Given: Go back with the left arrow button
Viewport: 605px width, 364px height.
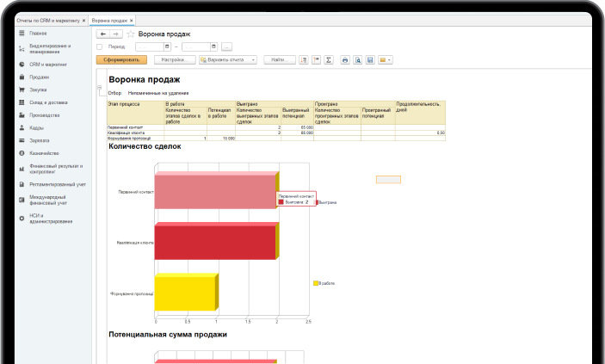Looking at the screenshot, I should (102, 34).
